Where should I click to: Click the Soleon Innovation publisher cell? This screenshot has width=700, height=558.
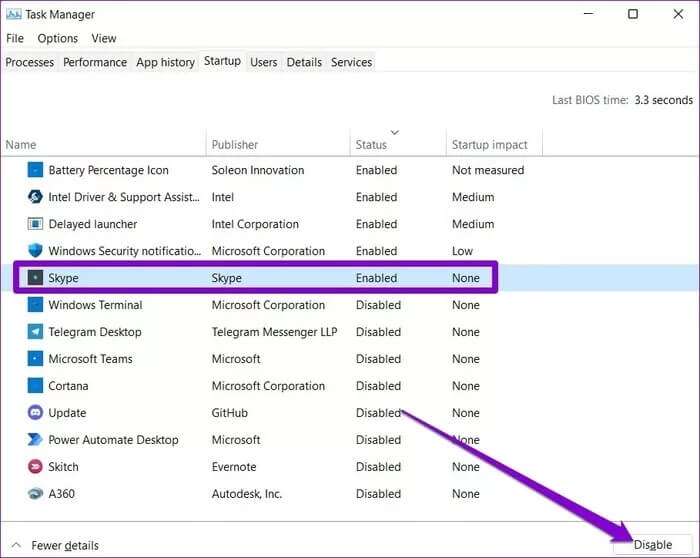pyautogui.click(x=258, y=170)
